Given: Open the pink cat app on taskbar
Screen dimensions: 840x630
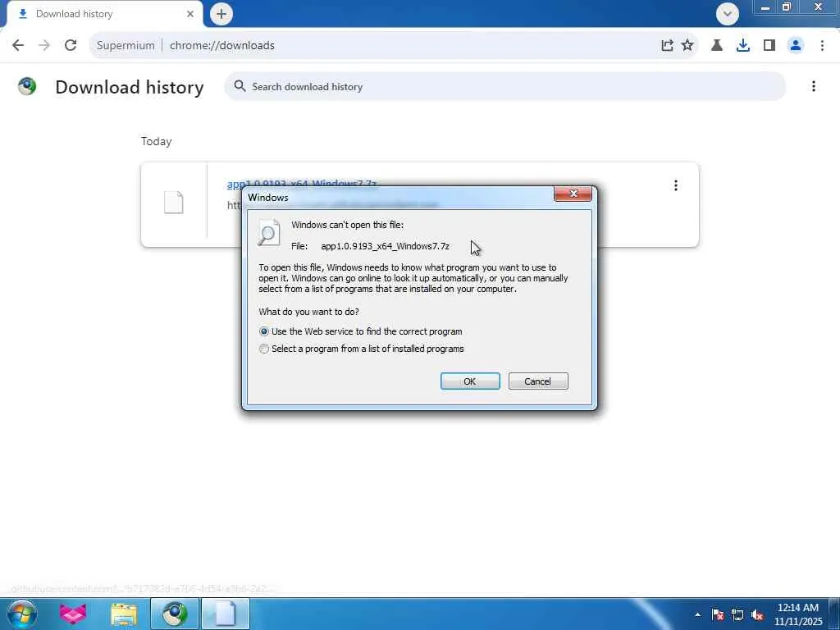Looking at the screenshot, I should [x=72, y=614].
